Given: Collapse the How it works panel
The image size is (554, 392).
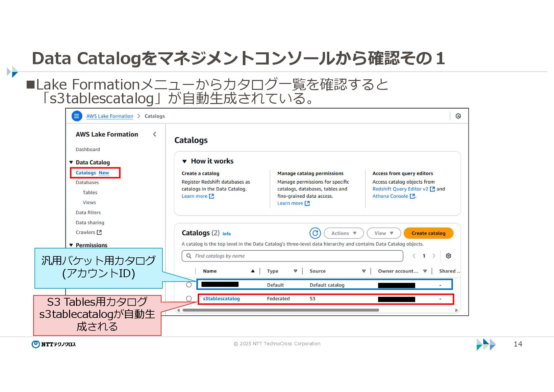Looking at the screenshot, I should point(185,161).
